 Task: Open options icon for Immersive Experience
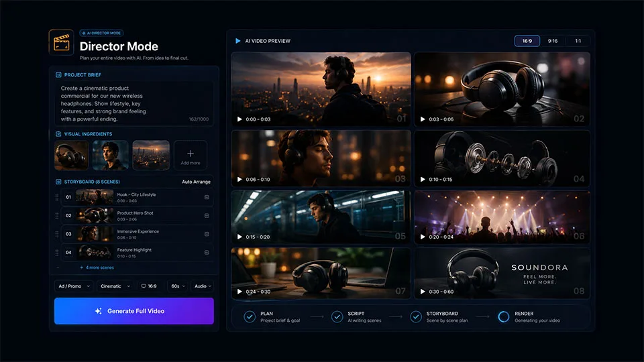tap(207, 234)
